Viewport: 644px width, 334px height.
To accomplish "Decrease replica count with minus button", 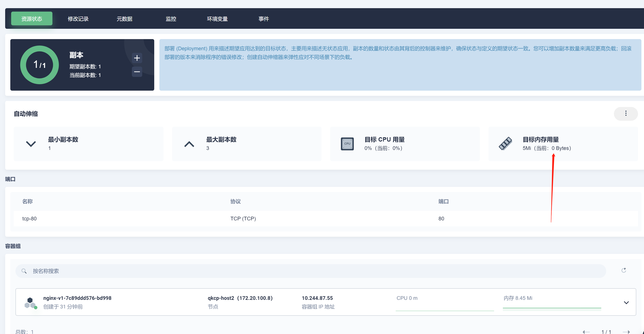I will pyautogui.click(x=137, y=72).
